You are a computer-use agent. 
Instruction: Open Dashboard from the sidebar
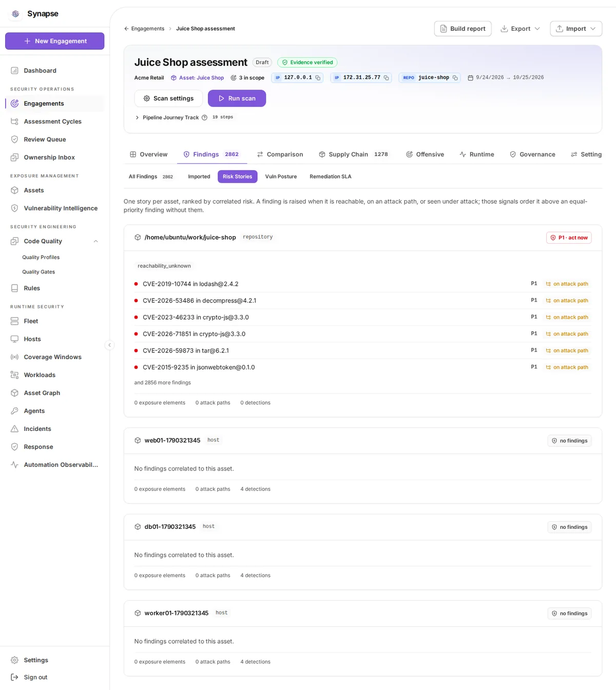(x=55, y=71)
